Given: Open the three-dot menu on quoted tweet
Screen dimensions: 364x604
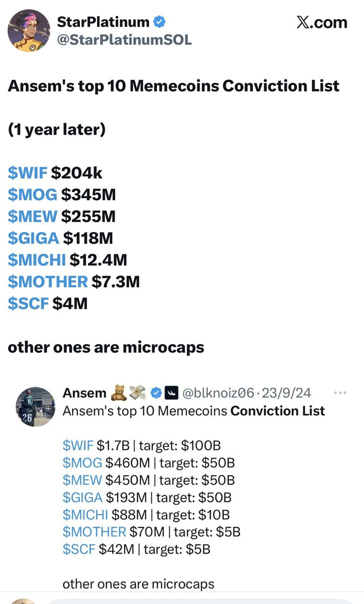Looking at the screenshot, I should (x=340, y=393).
